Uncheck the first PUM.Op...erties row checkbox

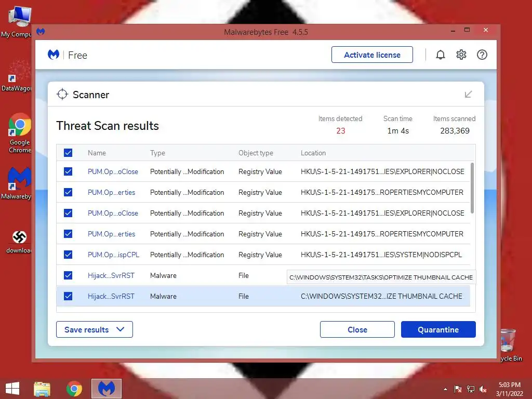(68, 192)
